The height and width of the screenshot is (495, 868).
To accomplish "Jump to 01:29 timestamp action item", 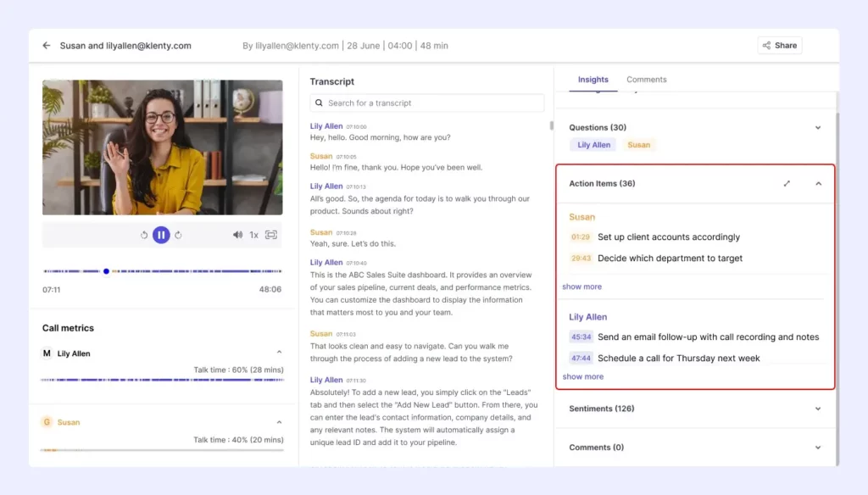I will (581, 237).
